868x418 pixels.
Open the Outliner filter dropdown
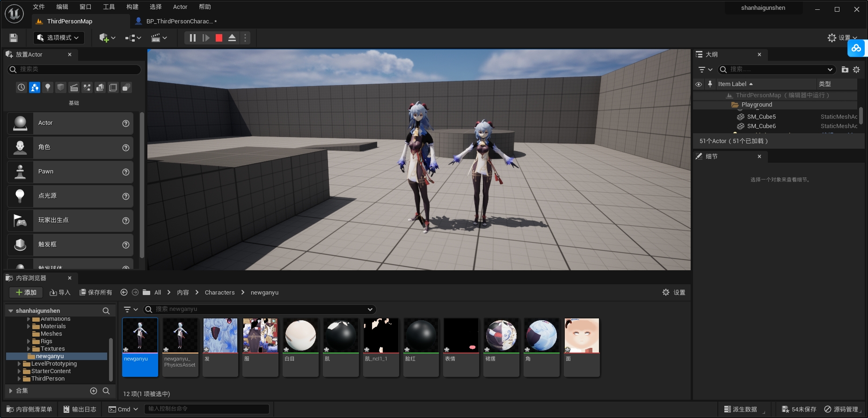[705, 70]
